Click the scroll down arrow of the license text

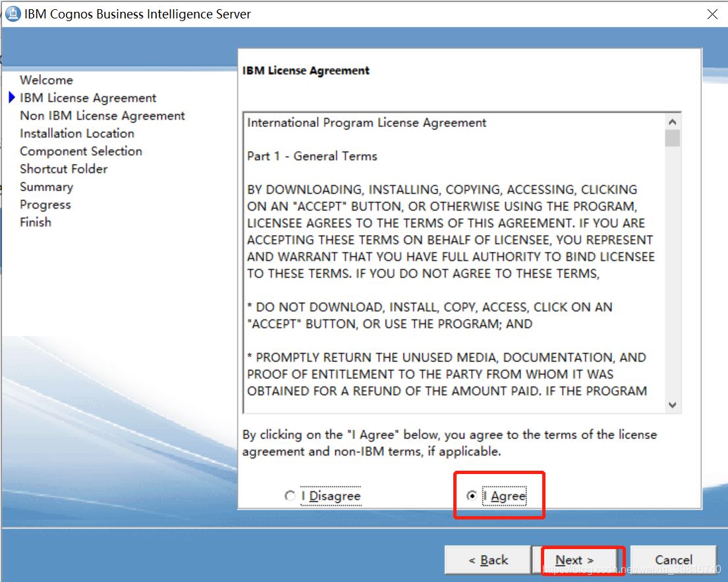click(672, 405)
